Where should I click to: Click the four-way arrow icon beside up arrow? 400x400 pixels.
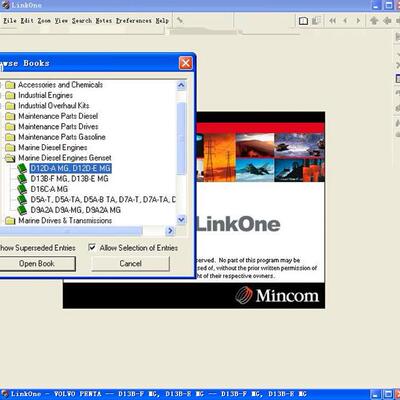point(387,21)
